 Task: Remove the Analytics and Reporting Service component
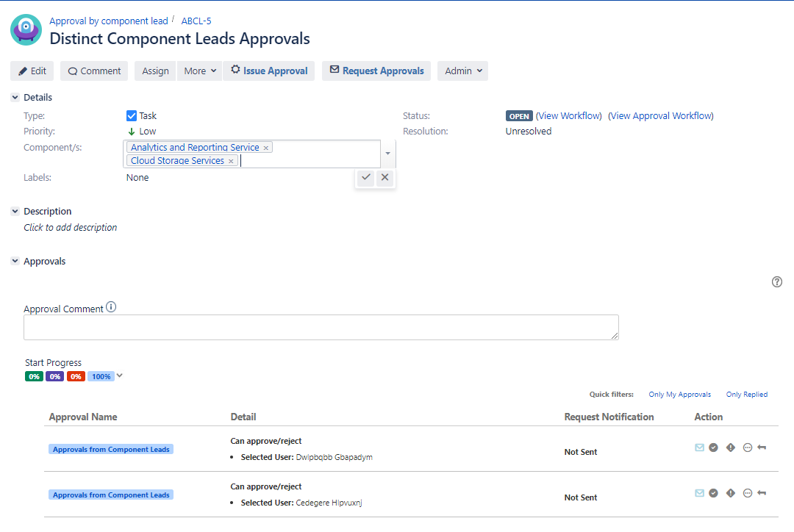click(266, 148)
